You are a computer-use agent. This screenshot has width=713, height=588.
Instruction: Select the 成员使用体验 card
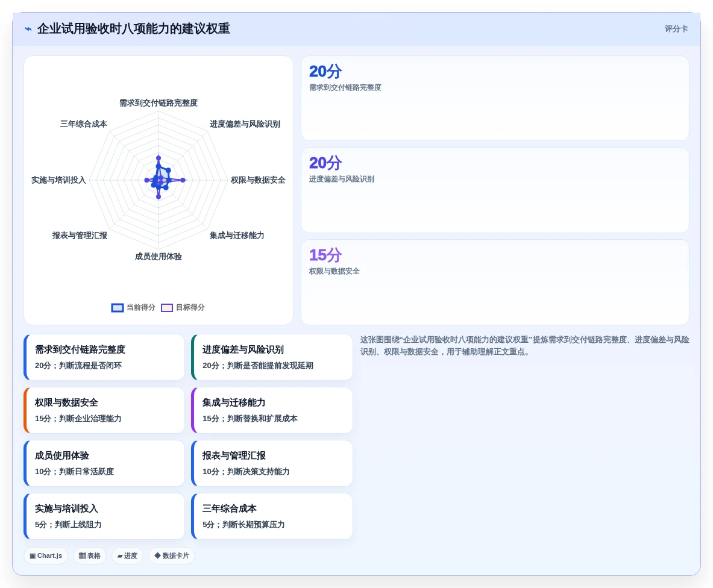coord(104,463)
